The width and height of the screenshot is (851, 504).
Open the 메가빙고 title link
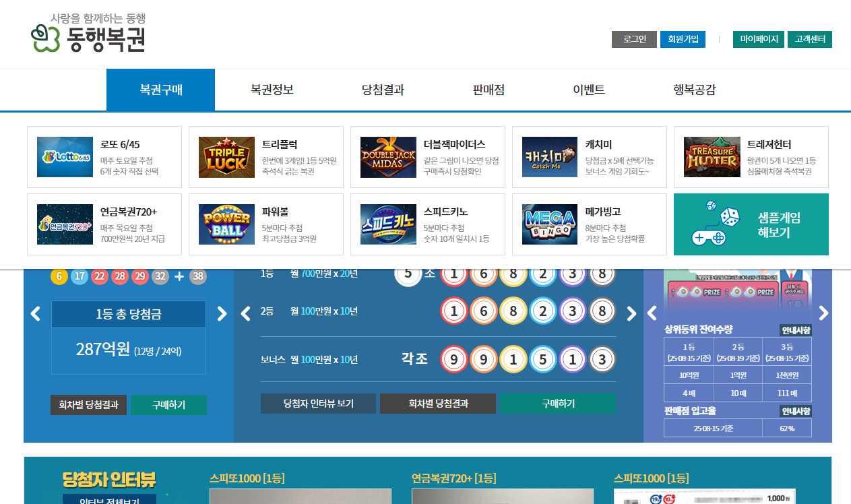[x=603, y=212]
